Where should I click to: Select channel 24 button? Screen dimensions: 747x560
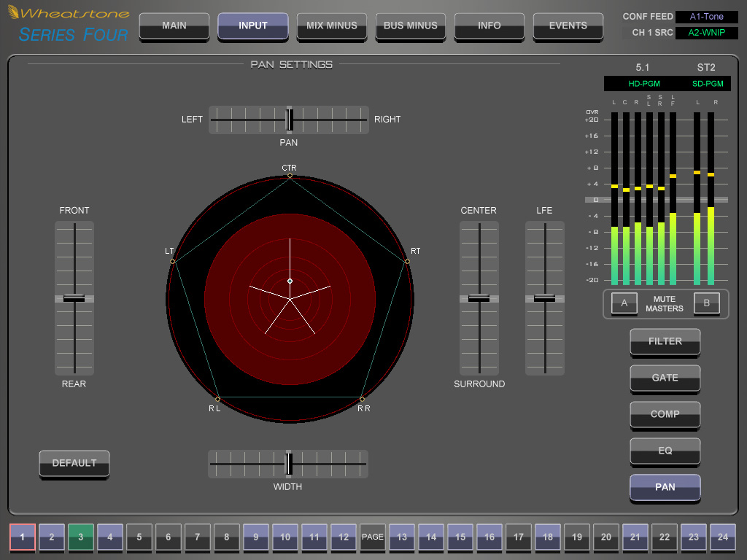pos(723,537)
